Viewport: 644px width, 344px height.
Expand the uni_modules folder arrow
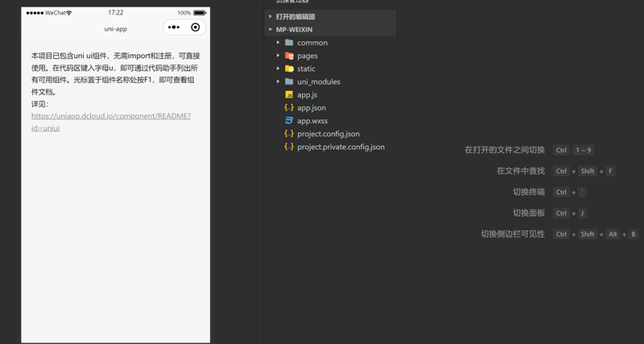pos(279,81)
